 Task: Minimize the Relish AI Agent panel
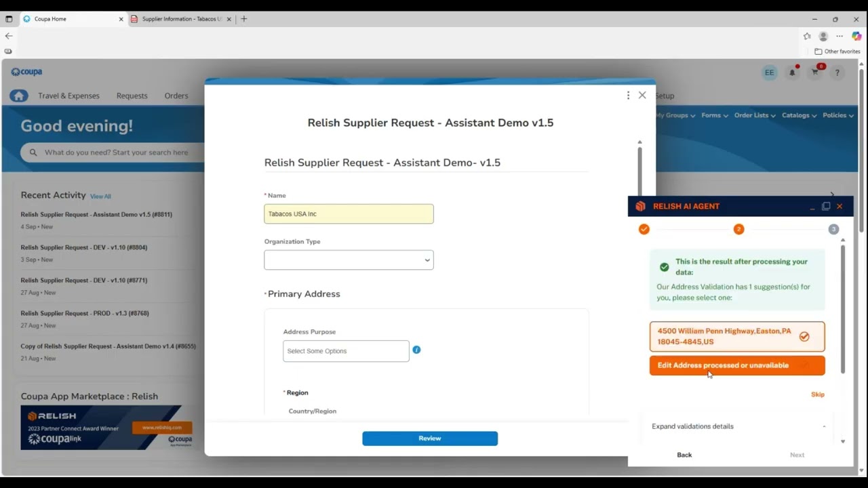(x=812, y=207)
